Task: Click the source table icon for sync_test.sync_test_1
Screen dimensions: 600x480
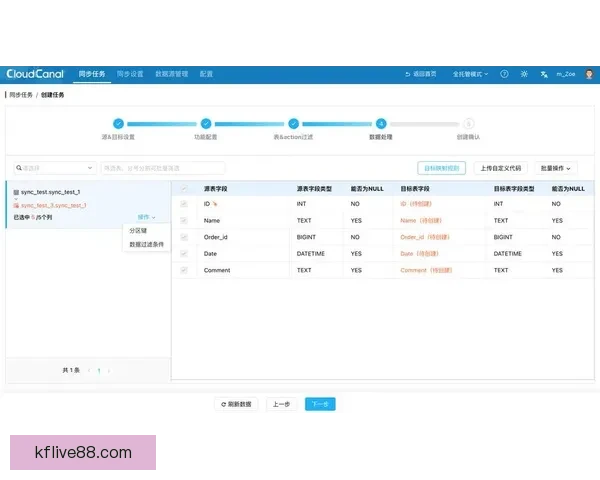Action: tap(17, 191)
